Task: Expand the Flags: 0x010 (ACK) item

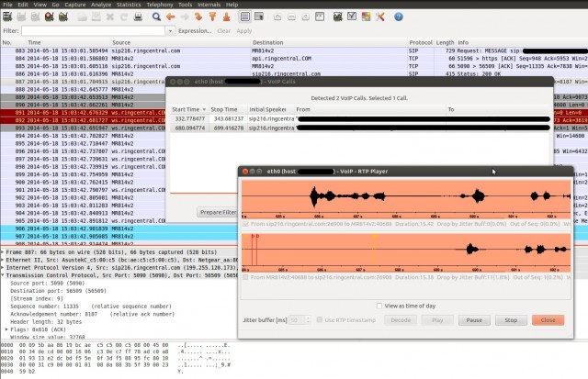Action: coord(6,329)
